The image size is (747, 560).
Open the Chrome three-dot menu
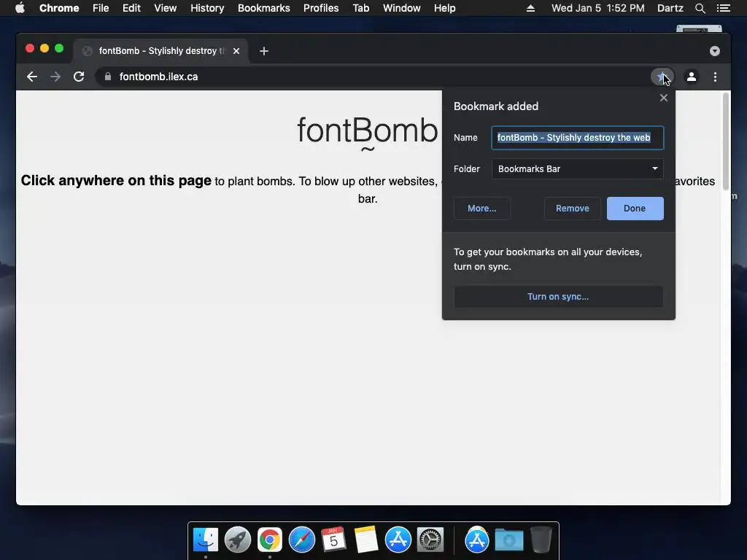pos(715,77)
